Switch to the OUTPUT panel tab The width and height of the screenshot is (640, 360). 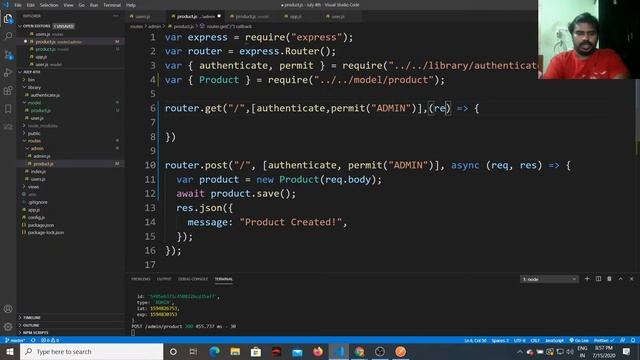164,279
